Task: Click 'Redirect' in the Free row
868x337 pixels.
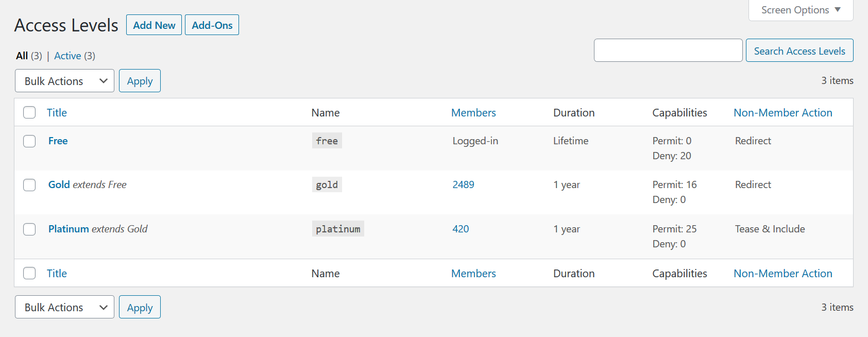Action: [753, 141]
